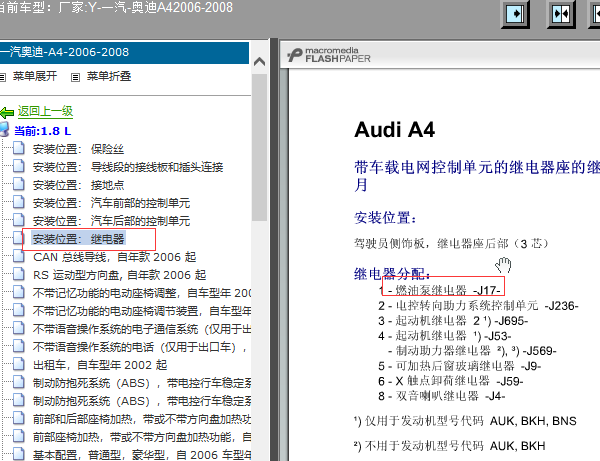Click the 一汽奥迪-A4-2006-2008 header bar

[124, 52]
